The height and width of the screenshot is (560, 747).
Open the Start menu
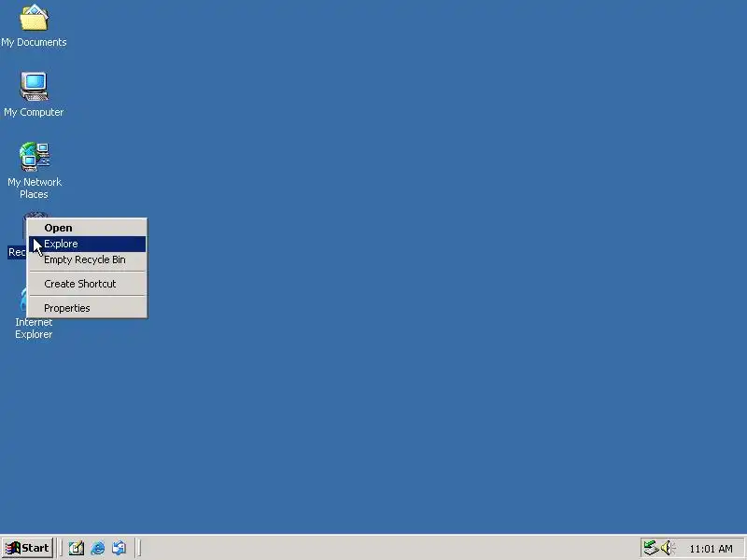coord(28,548)
